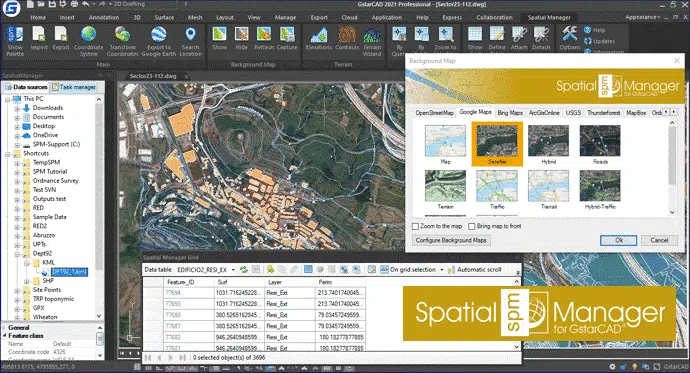Switch to the OpenStreetMap tab
The width and height of the screenshot is (690, 373).
click(434, 113)
